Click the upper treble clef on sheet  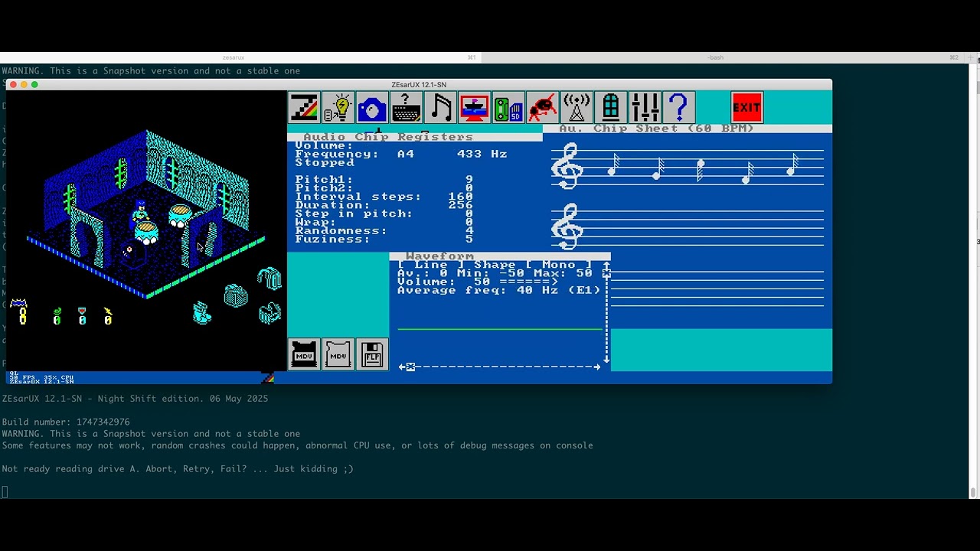(x=567, y=166)
